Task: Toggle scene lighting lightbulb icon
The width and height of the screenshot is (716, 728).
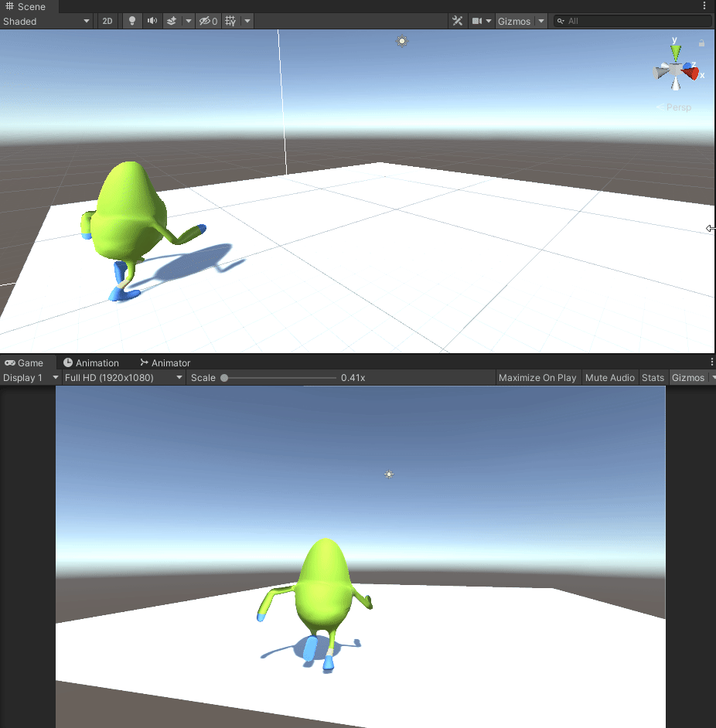Action: tap(132, 22)
